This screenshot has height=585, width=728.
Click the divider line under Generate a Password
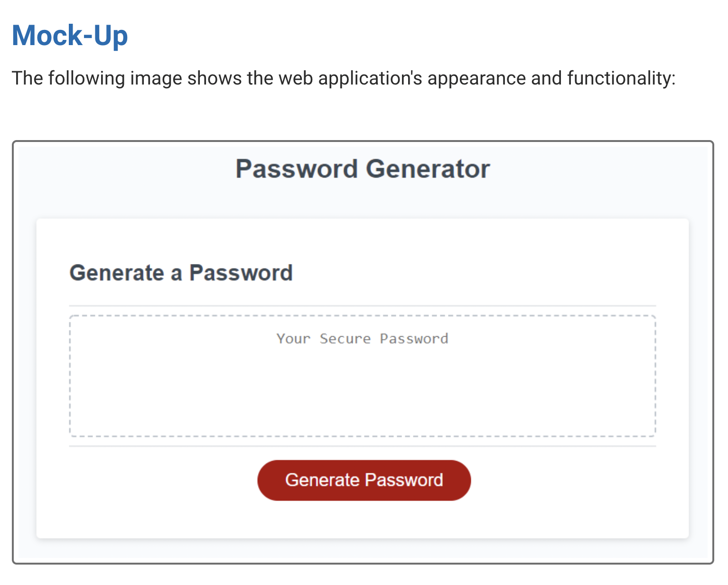(x=362, y=304)
